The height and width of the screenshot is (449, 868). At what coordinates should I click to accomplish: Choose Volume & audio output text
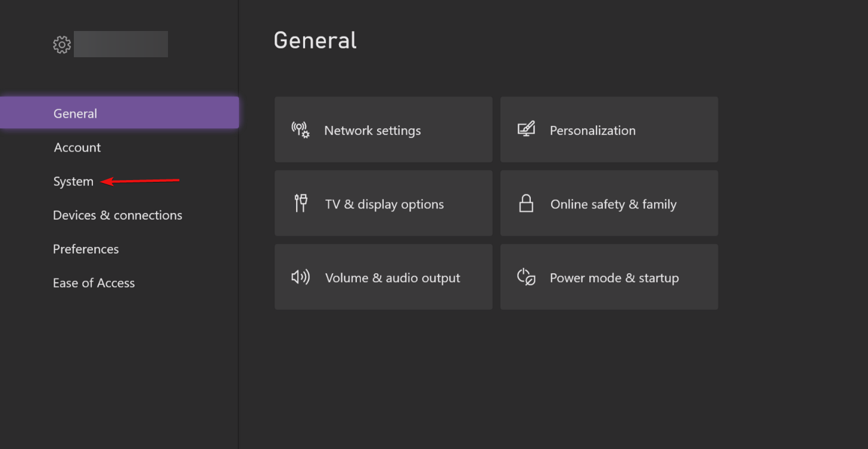[x=393, y=278]
